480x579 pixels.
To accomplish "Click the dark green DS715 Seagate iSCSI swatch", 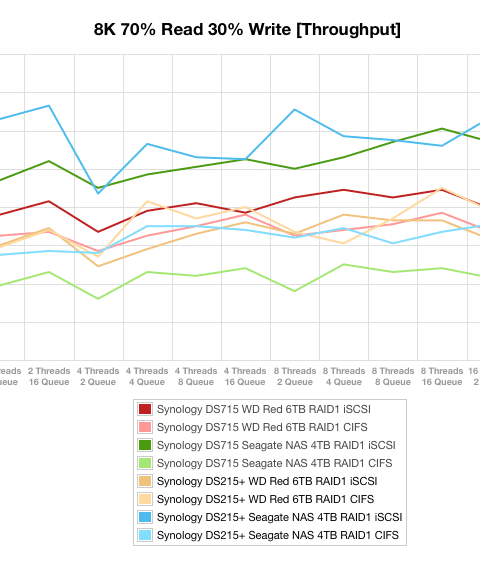I will [x=145, y=445].
